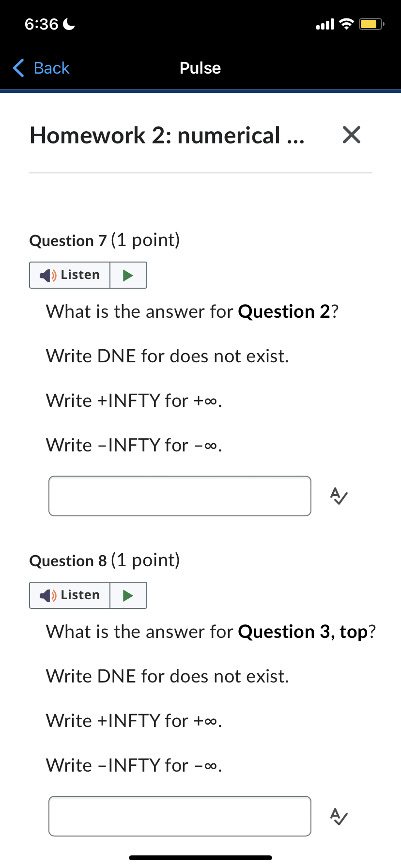Click the Do Not Disturb moon icon

tap(68, 23)
